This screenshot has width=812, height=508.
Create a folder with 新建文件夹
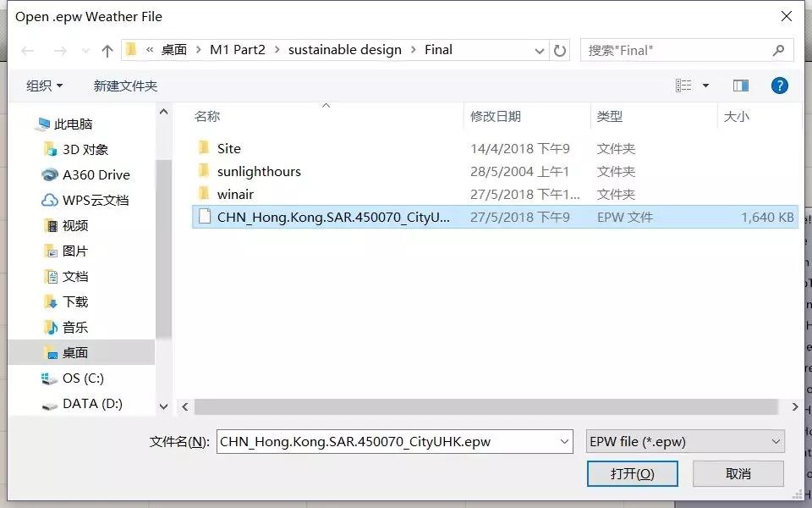click(x=125, y=86)
